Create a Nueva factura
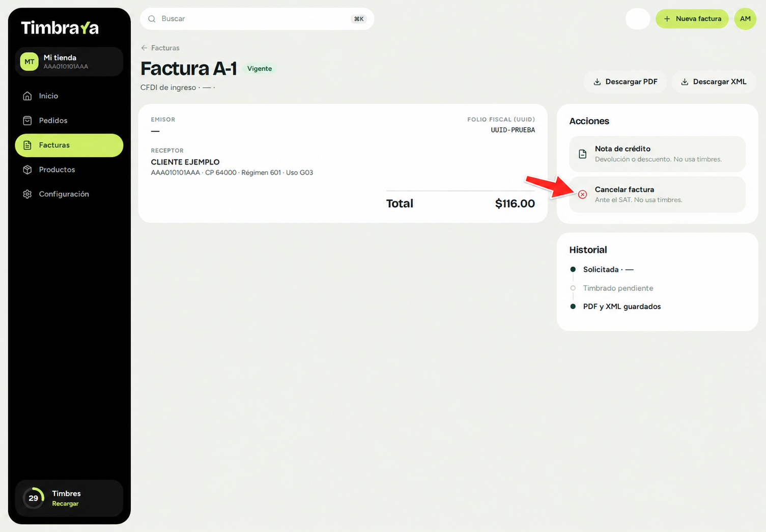 coord(692,19)
